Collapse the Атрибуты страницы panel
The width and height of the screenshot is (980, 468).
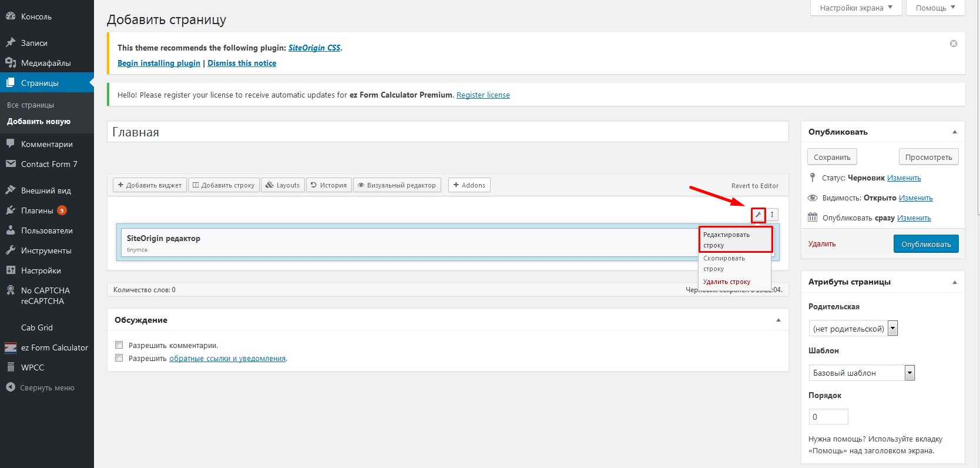click(955, 282)
